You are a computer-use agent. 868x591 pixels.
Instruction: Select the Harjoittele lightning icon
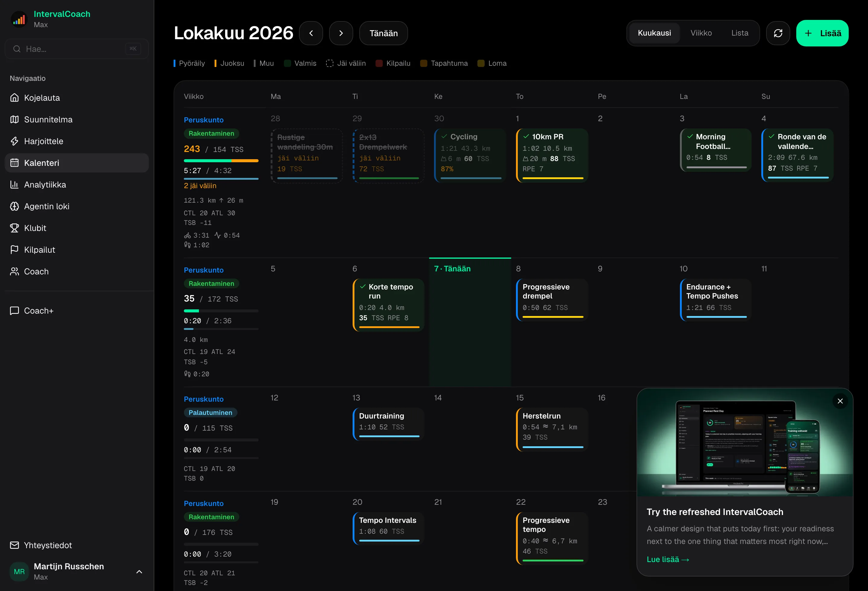point(14,141)
